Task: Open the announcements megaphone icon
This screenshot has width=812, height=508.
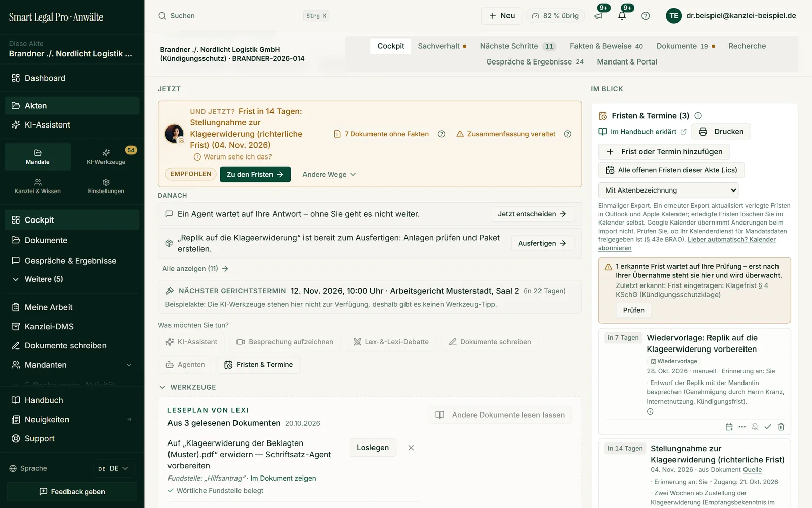Action: 599,16
